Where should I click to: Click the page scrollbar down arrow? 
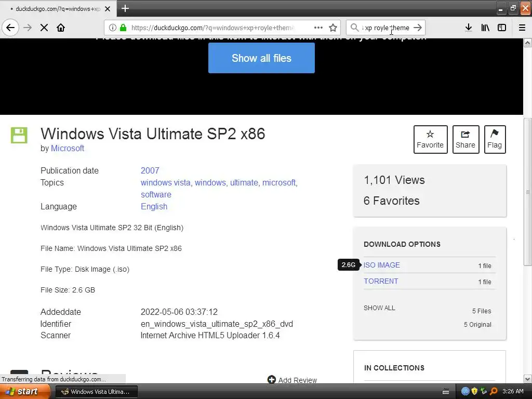(528, 379)
